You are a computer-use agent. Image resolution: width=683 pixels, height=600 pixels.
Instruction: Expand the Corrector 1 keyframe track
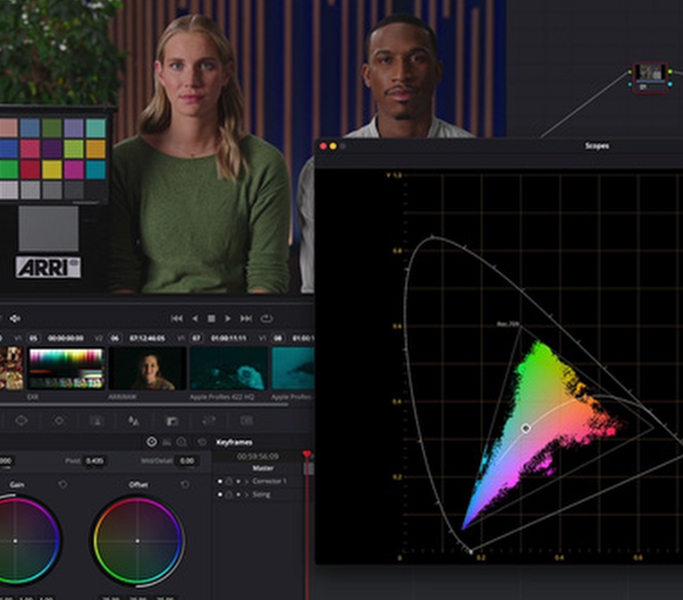246,481
